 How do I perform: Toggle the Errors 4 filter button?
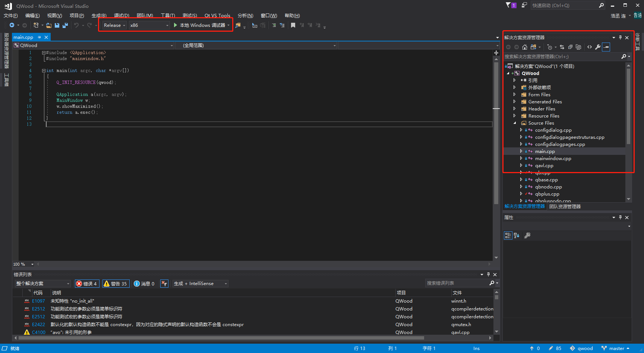pos(87,284)
